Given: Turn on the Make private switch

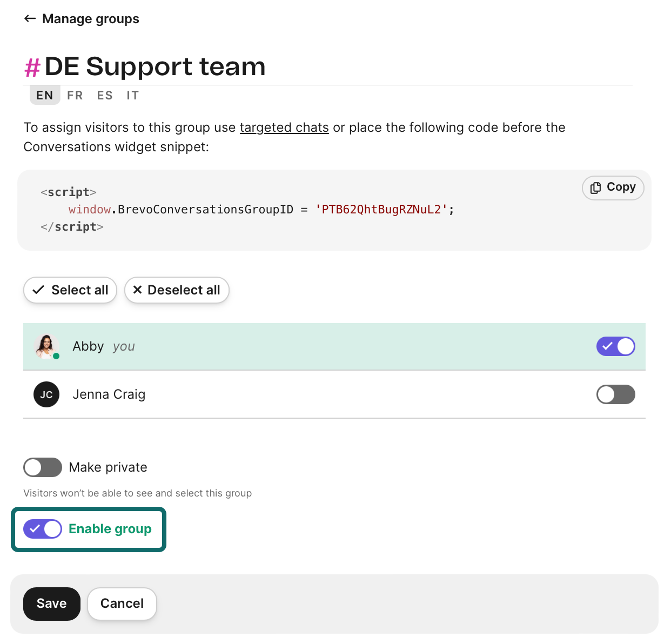Looking at the screenshot, I should [x=43, y=467].
